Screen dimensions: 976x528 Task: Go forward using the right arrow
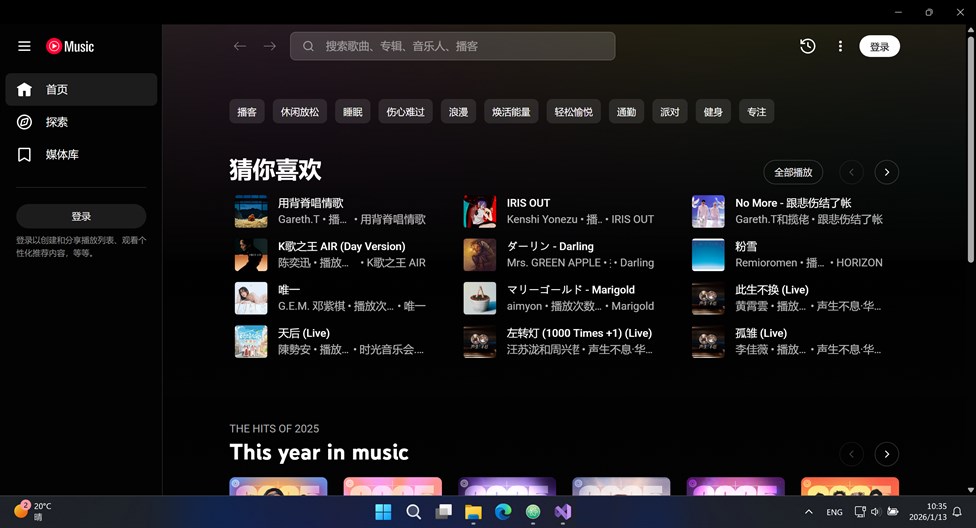click(x=270, y=46)
